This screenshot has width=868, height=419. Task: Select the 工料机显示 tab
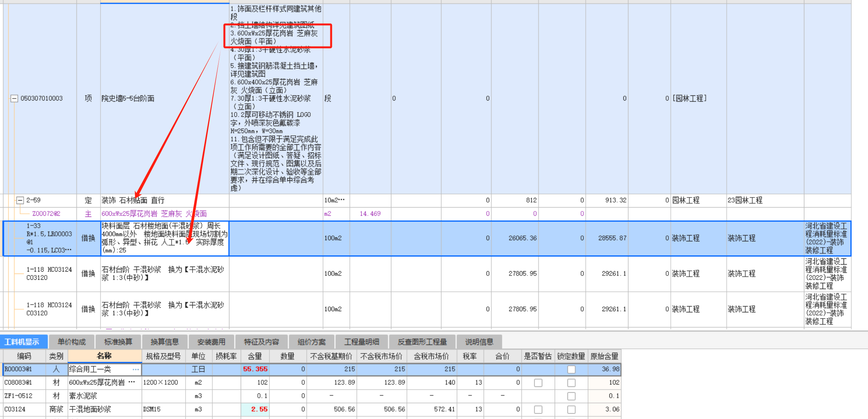pos(22,342)
